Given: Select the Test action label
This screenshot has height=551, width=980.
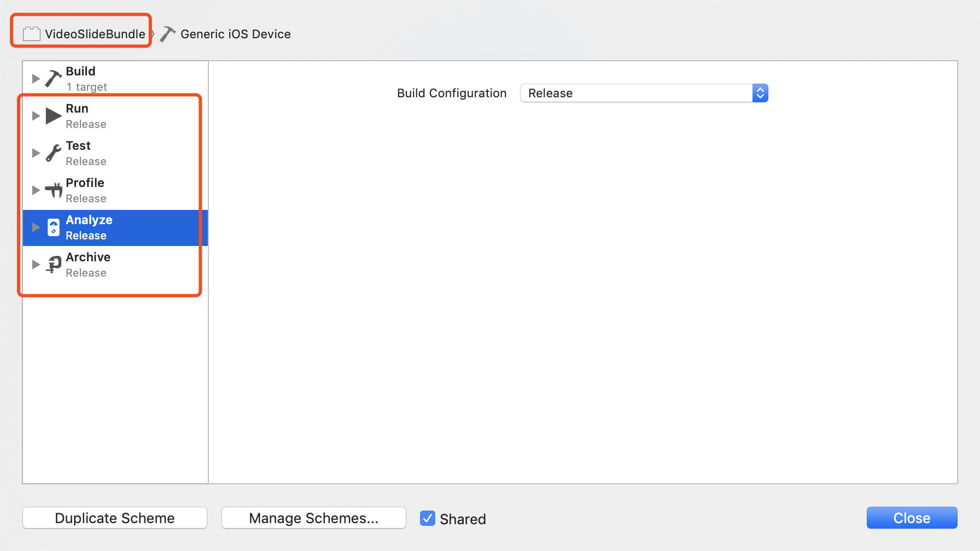Looking at the screenshot, I should [78, 146].
